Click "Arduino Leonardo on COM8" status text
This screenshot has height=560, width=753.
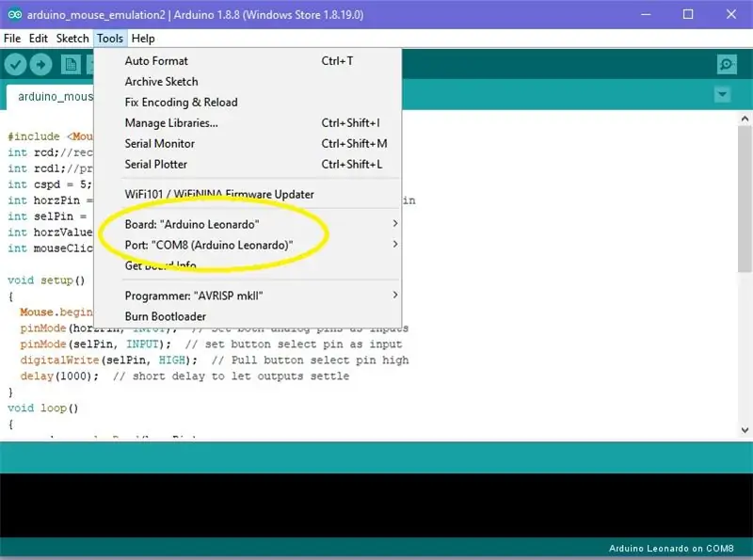pos(671,549)
